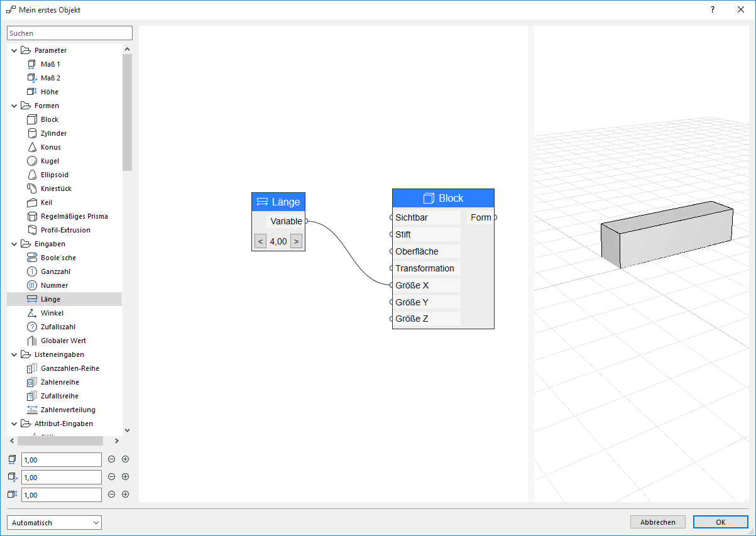This screenshot has width=756, height=536.
Task: Click the Sichtbar input port on Block node
Action: point(392,217)
